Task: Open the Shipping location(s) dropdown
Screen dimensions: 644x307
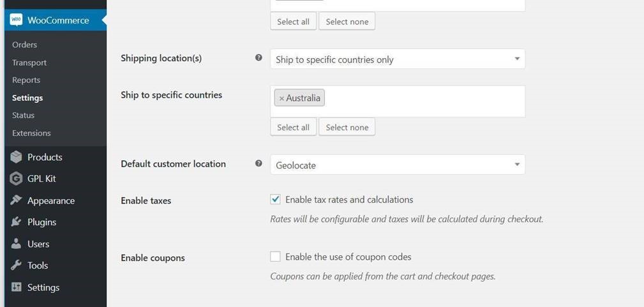Action: click(397, 59)
